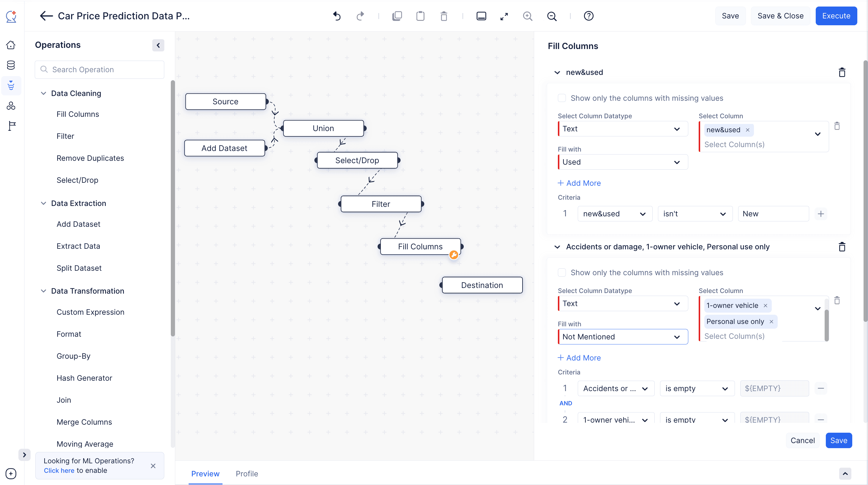The width and height of the screenshot is (868, 485).
Task: Click the duplicate pipeline icon
Action: (x=397, y=16)
